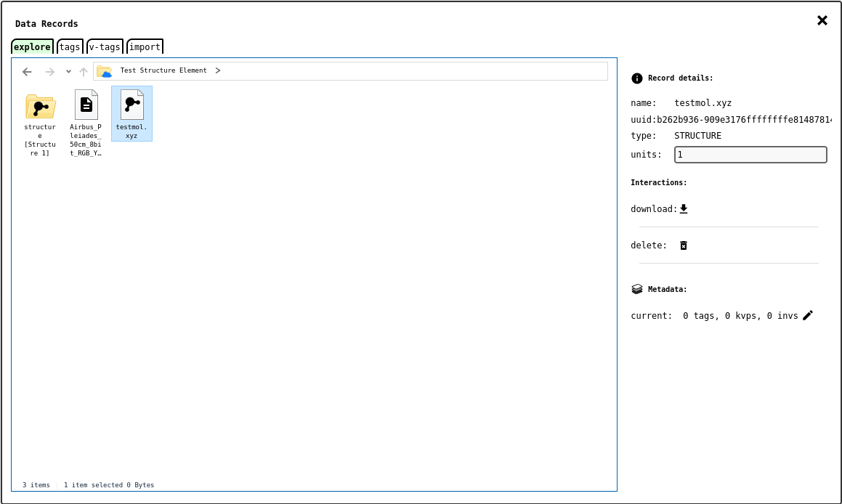
Task: Delete the record using the trash icon
Action: [x=683, y=245]
